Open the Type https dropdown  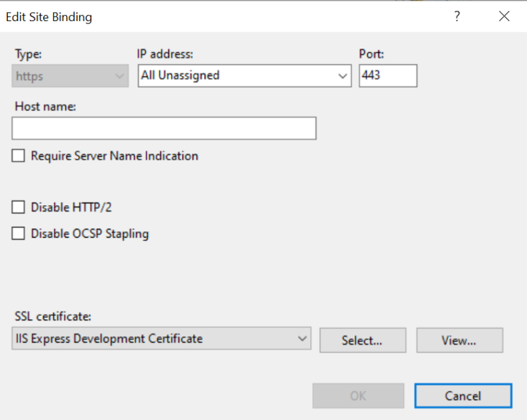pos(70,76)
